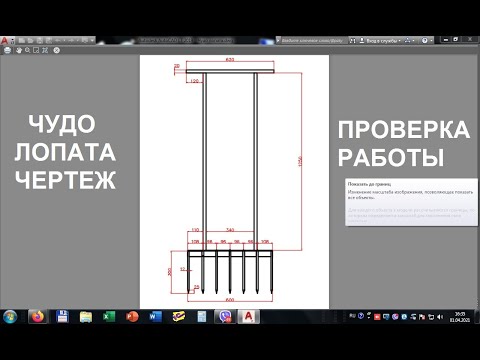The width and height of the screenshot is (480, 360).
Task: Expand the Help dropdown arrow
Action: click(431, 41)
